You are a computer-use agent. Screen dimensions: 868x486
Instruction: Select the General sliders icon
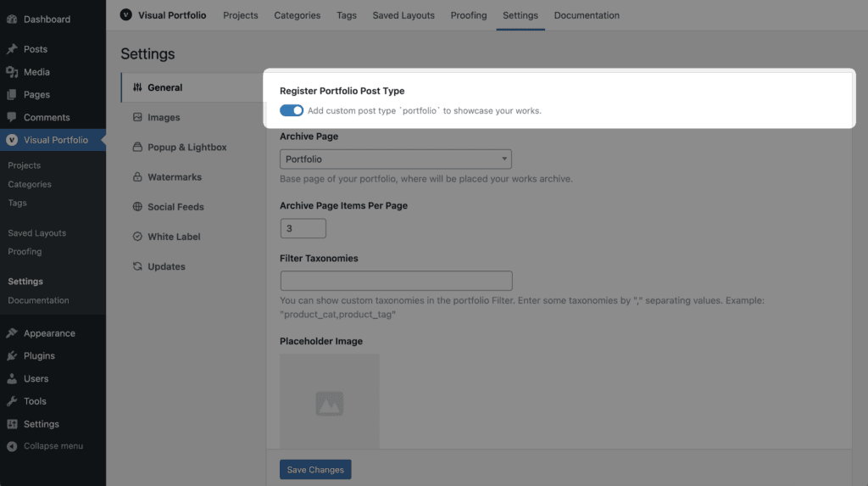137,87
